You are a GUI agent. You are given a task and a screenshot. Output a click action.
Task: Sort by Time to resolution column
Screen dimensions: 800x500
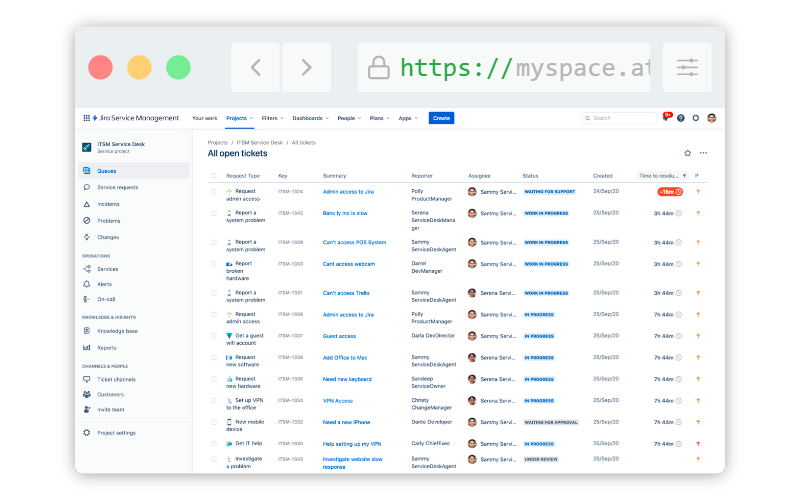(662, 176)
